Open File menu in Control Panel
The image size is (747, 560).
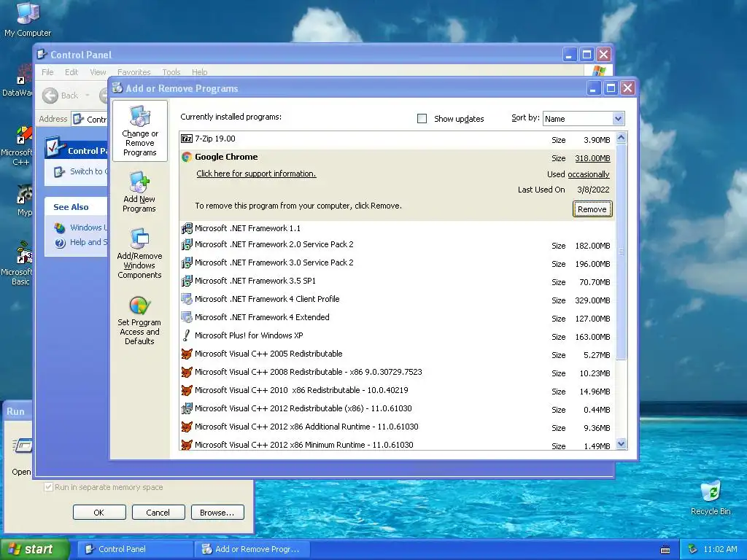[x=47, y=72]
